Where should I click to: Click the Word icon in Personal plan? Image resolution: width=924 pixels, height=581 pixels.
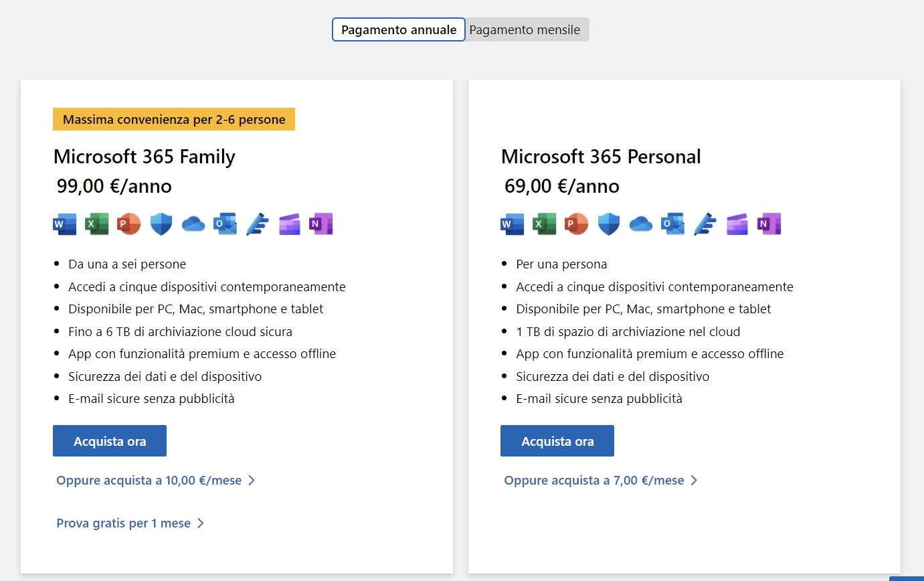(x=512, y=224)
